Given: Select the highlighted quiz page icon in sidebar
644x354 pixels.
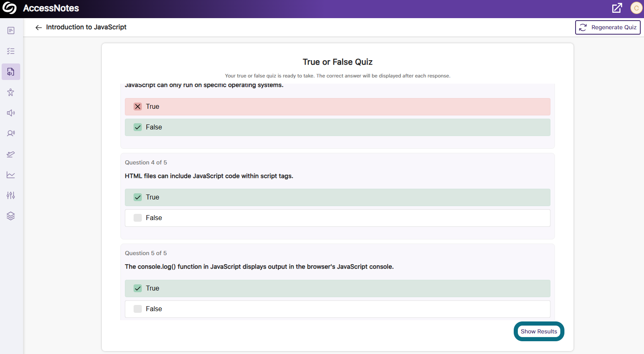Looking at the screenshot, I should coord(11,72).
